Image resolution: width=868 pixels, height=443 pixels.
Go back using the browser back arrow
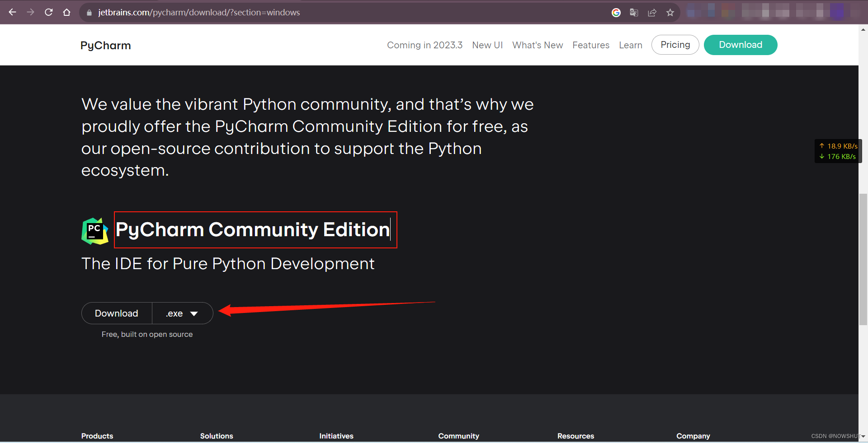click(x=13, y=12)
